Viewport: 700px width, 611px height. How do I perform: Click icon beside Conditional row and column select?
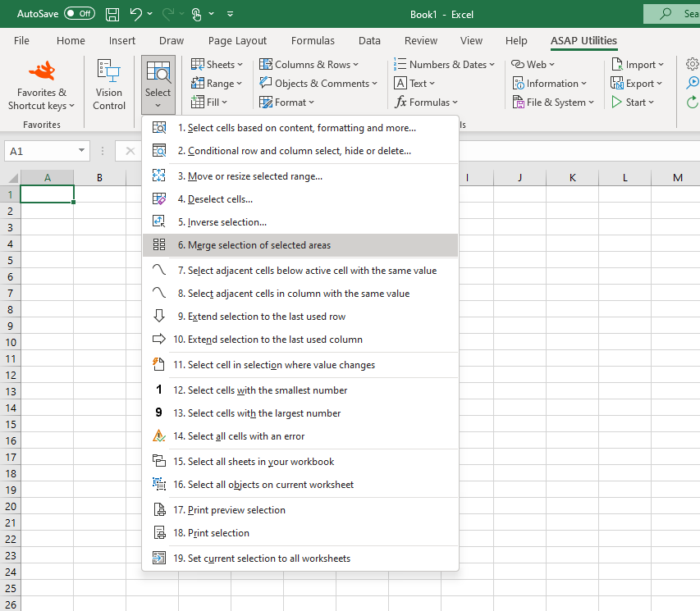click(x=159, y=150)
